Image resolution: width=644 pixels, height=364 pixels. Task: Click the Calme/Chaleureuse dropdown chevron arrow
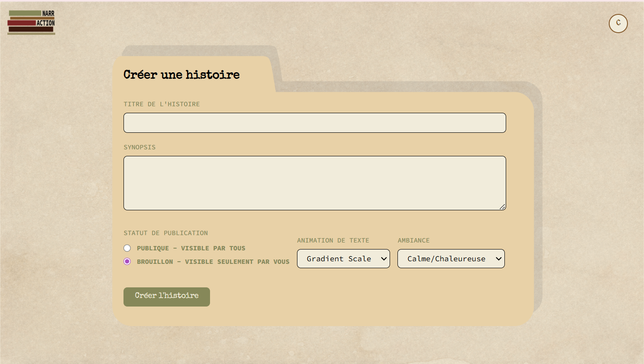pos(498,259)
